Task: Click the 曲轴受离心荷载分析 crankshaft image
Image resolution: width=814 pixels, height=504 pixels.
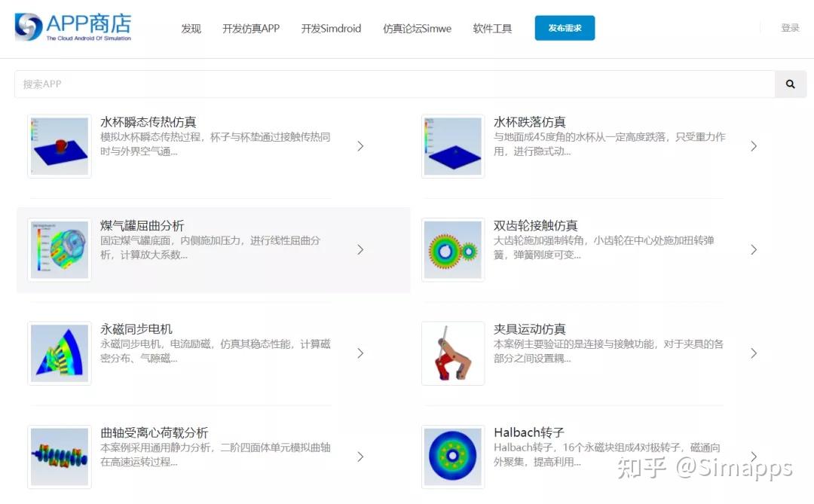Action: point(59,456)
